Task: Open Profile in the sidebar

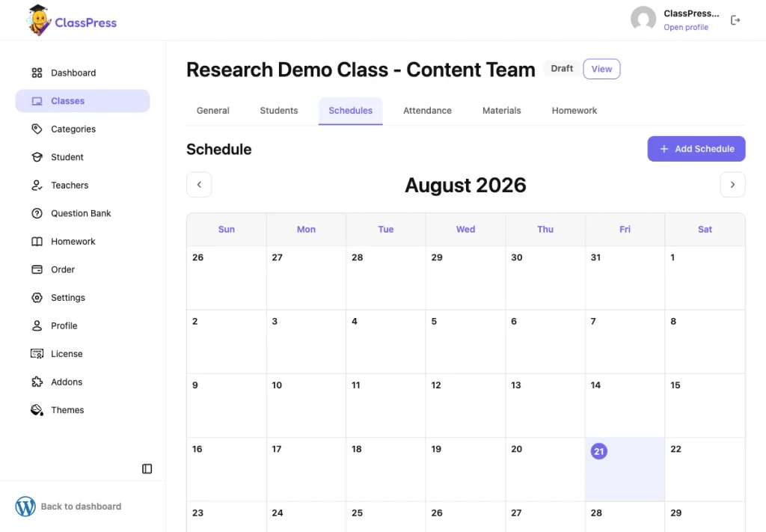Action: click(x=82, y=325)
